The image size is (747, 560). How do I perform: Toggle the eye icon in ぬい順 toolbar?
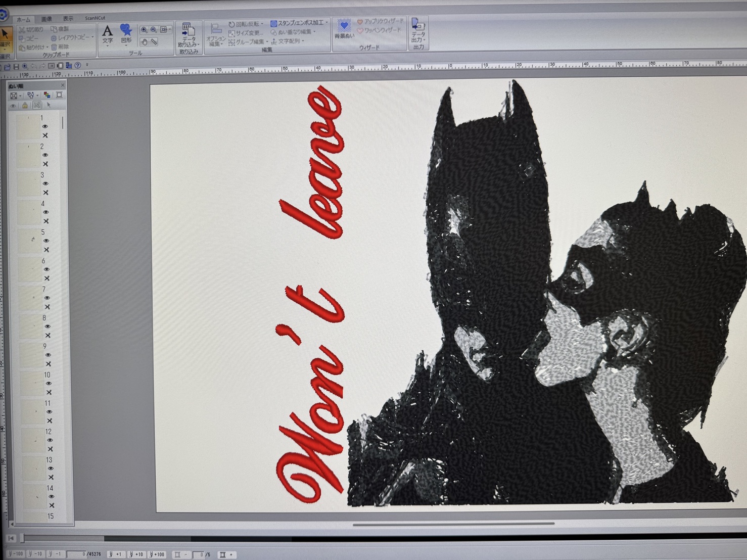tap(13, 106)
